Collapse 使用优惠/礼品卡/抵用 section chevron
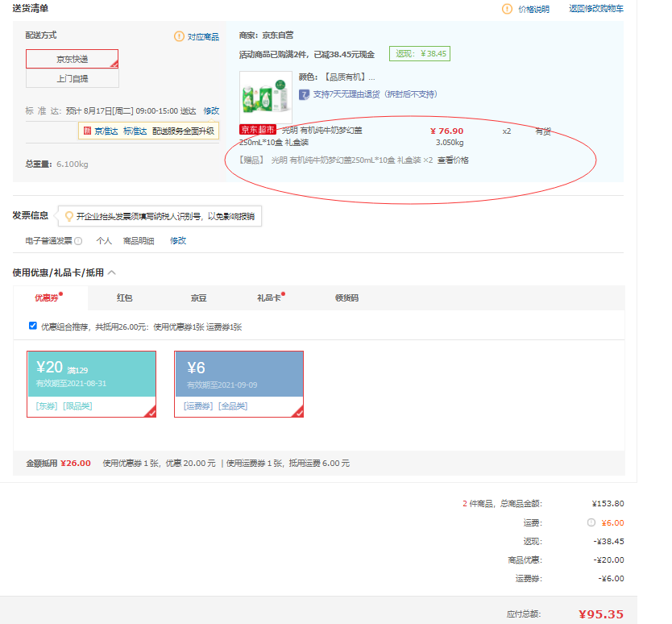The width and height of the screenshot is (672, 624). point(112,272)
